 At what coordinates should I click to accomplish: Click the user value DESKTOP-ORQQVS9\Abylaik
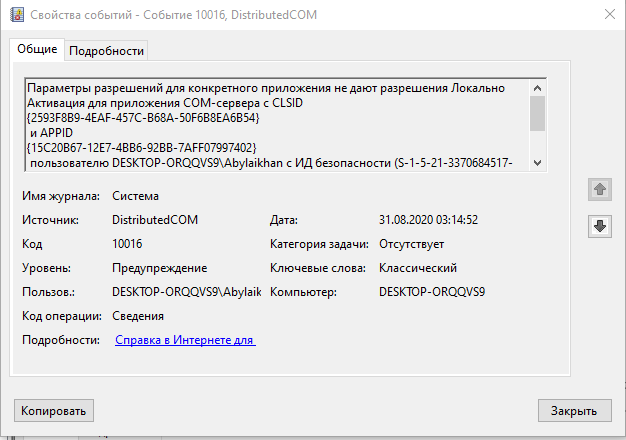coord(186,292)
